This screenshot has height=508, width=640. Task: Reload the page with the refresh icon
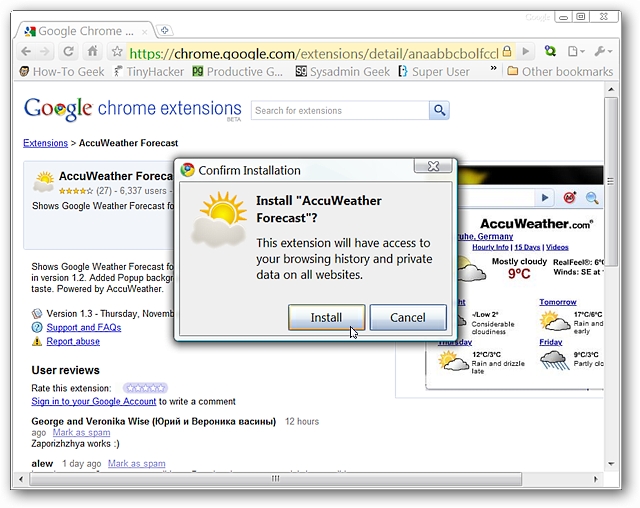pos(68,51)
